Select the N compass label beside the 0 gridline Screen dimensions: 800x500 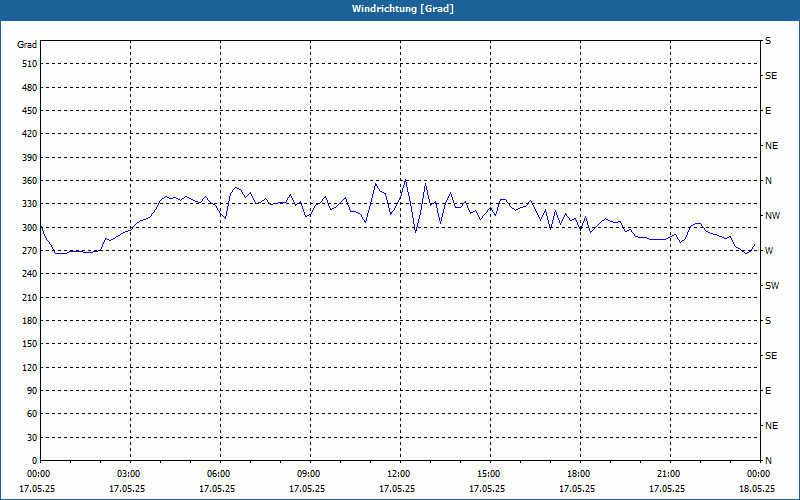pyautogui.click(x=768, y=461)
